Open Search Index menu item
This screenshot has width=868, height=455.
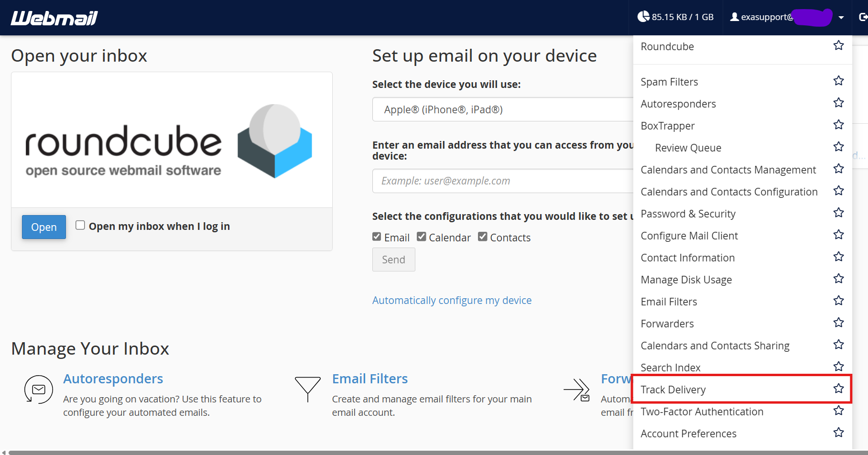click(671, 368)
